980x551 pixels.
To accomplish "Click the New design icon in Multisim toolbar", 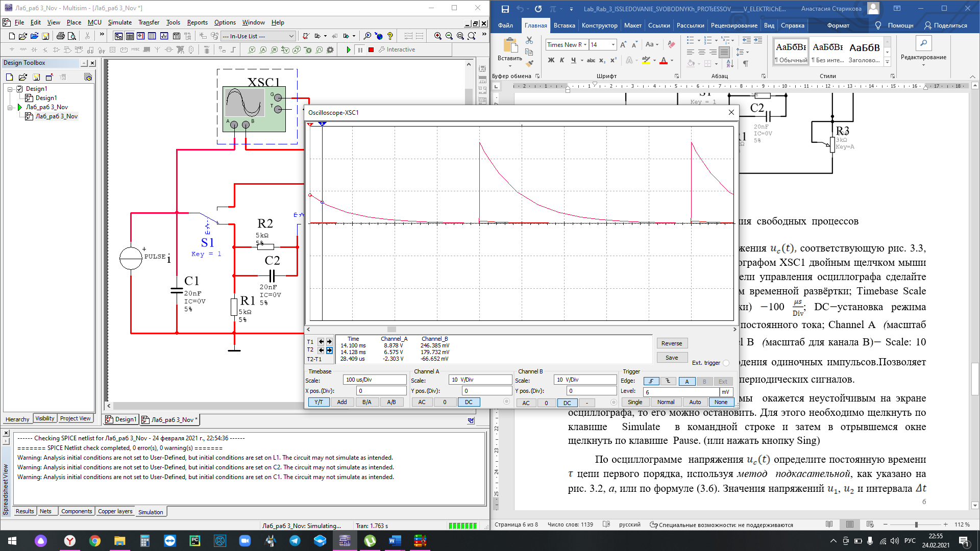I will click(12, 36).
